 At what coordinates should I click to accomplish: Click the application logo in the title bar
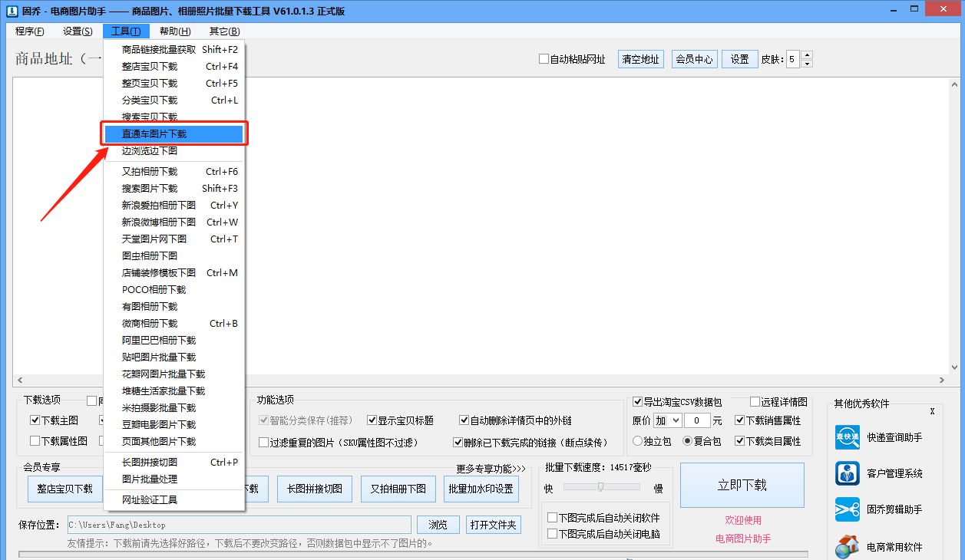click(x=10, y=9)
